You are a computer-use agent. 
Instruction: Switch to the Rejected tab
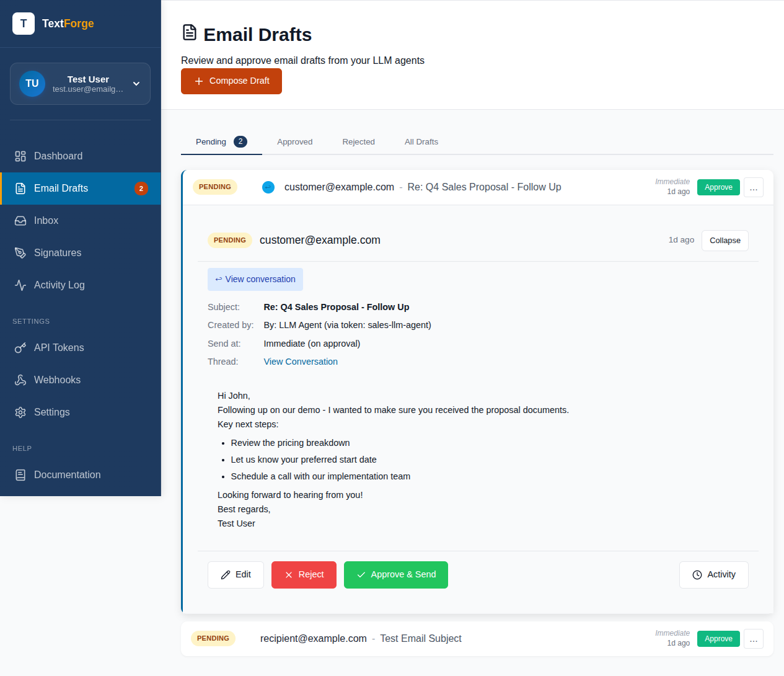pyautogui.click(x=359, y=142)
